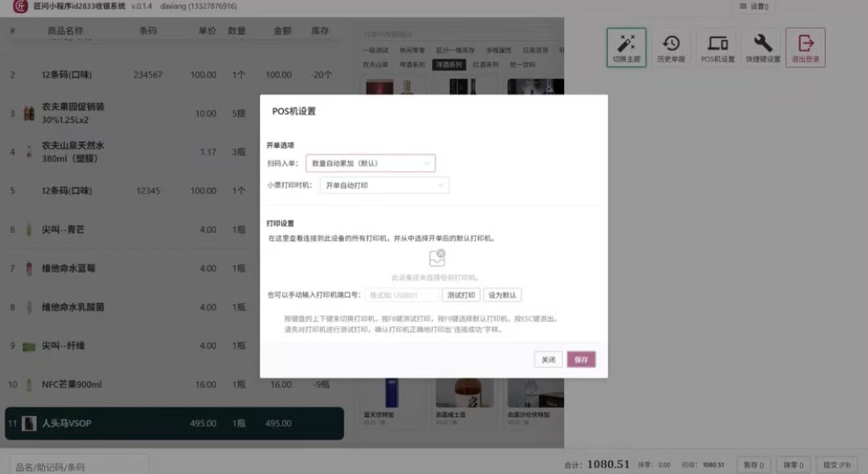This screenshot has height=474, width=868.
Task: Click the 设为默认 button
Action: pos(502,295)
